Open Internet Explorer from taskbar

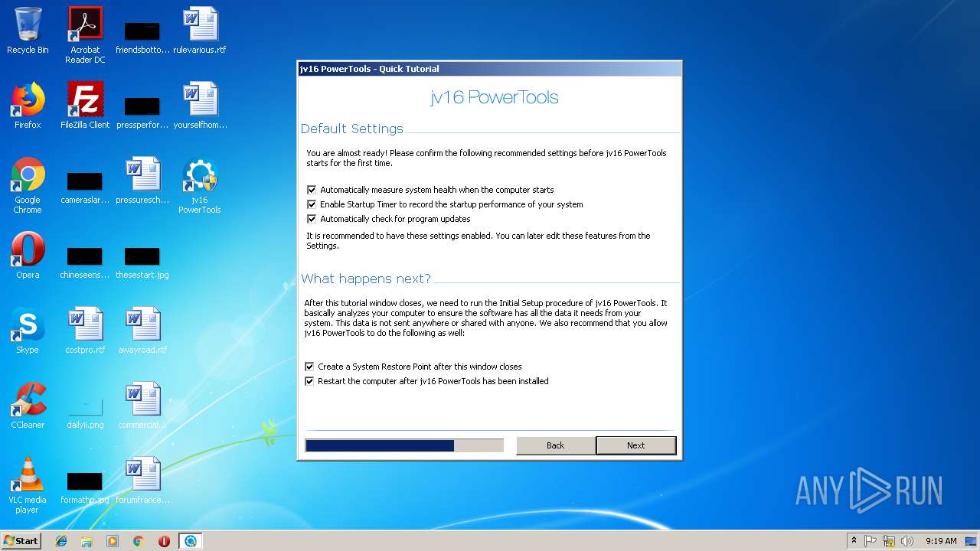pyautogui.click(x=61, y=541)
